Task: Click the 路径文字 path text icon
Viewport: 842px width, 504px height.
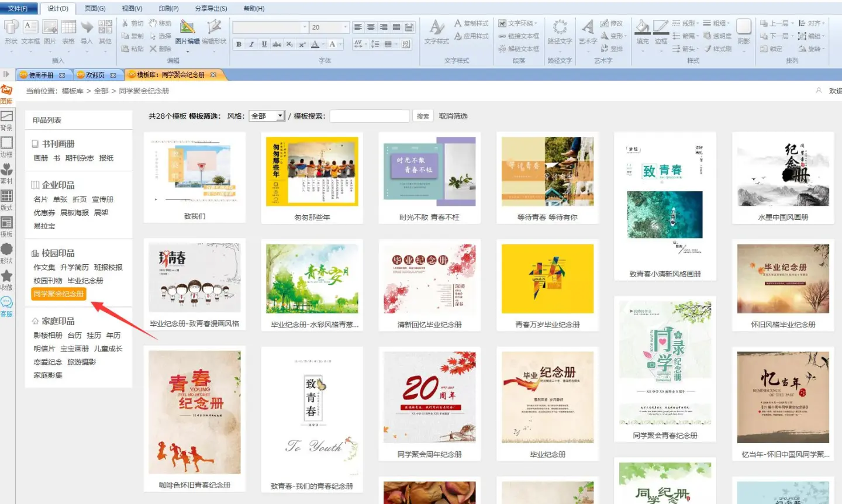Action: [x=560, y=32]
